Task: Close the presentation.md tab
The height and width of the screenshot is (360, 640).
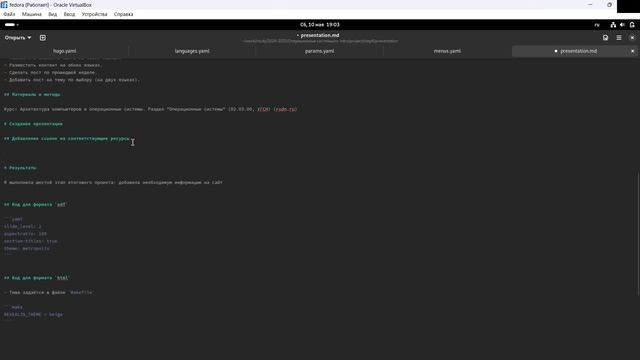Action: tap(632, 51)
